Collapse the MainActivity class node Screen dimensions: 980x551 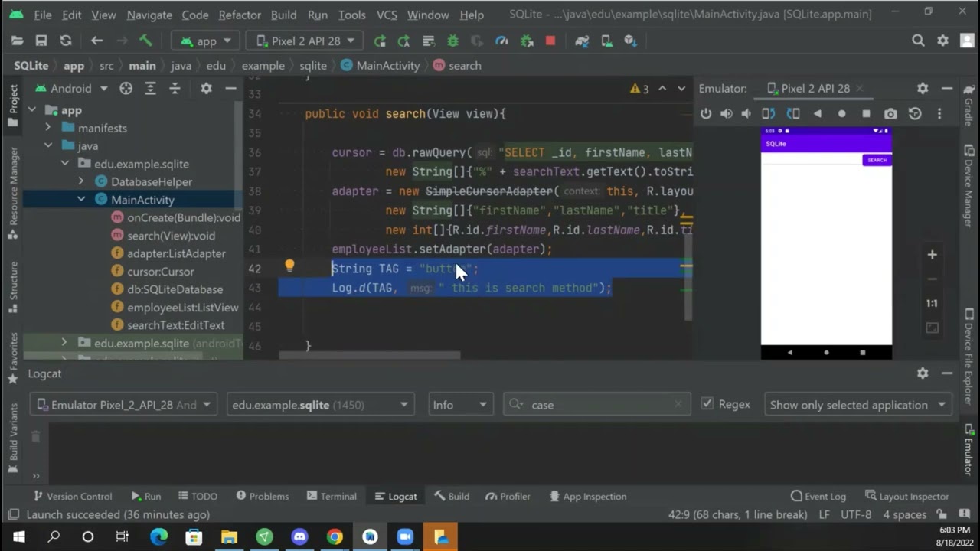click(x=81, y=199)
